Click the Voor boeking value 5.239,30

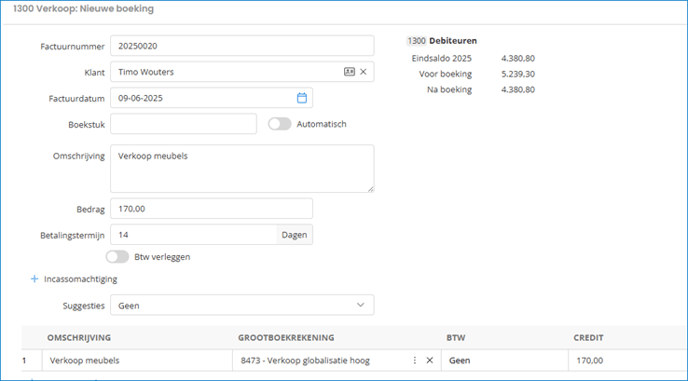coord(518,74)
